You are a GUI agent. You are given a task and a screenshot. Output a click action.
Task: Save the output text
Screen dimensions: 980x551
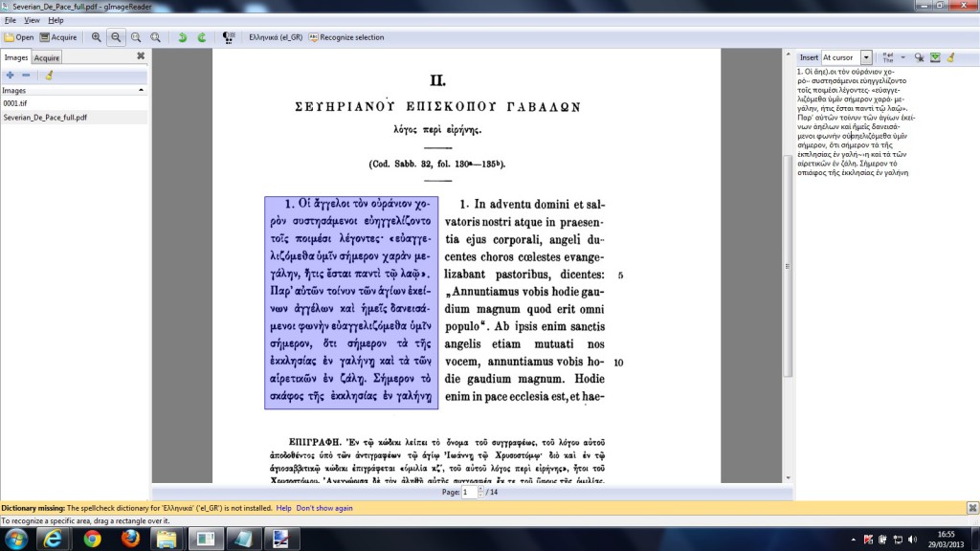pos(935,57)
